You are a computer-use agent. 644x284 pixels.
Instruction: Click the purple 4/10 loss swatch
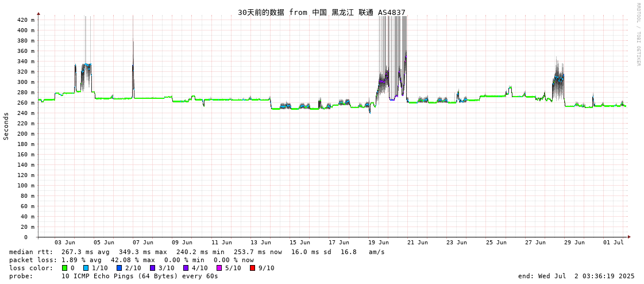pos(186,268)
